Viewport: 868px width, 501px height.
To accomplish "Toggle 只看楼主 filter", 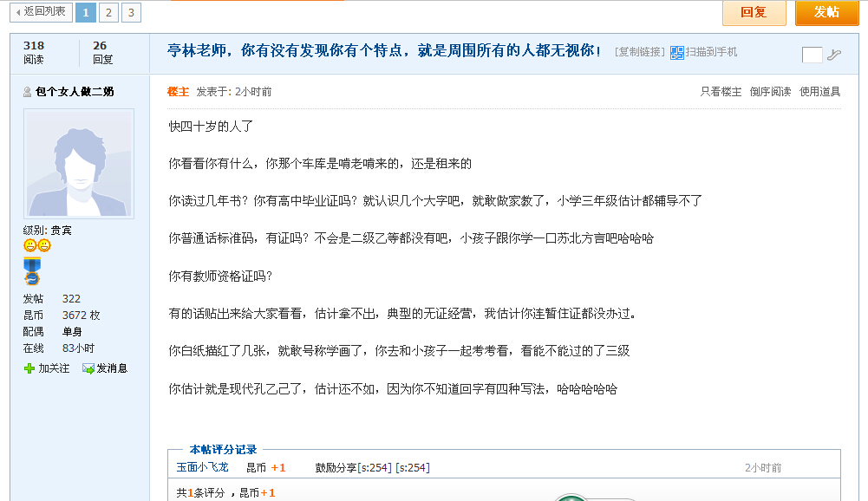I will point(721,91).
